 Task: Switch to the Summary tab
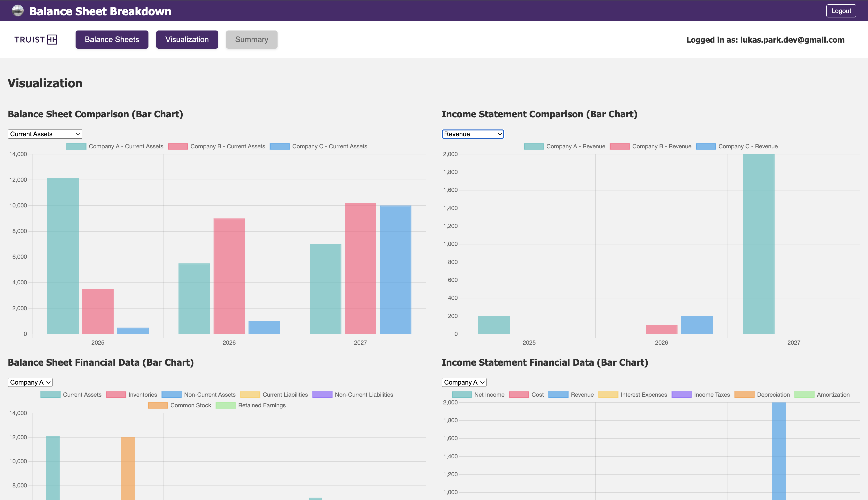pos(251,39)
